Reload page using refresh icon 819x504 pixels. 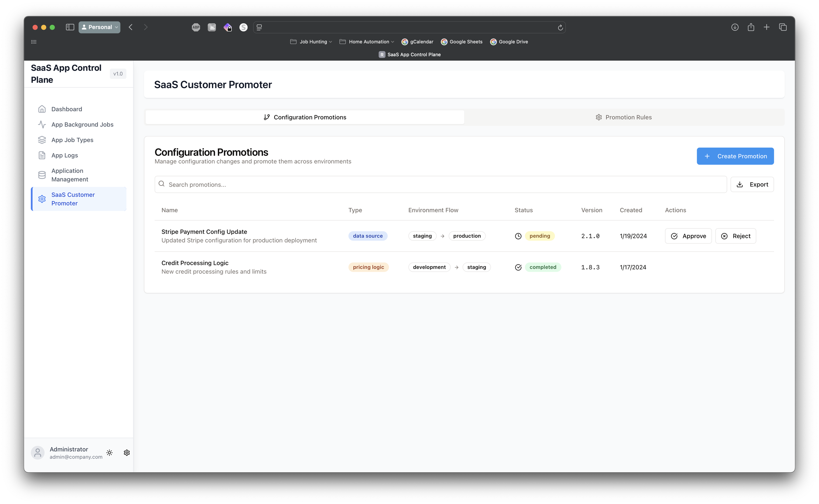(561, 27)
